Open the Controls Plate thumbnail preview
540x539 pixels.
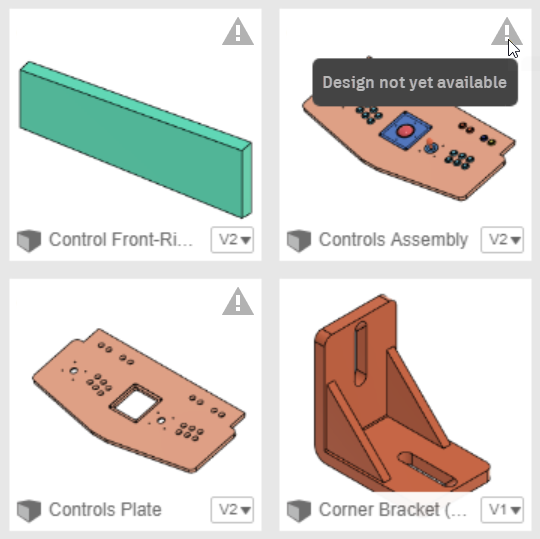pos(139,401)
